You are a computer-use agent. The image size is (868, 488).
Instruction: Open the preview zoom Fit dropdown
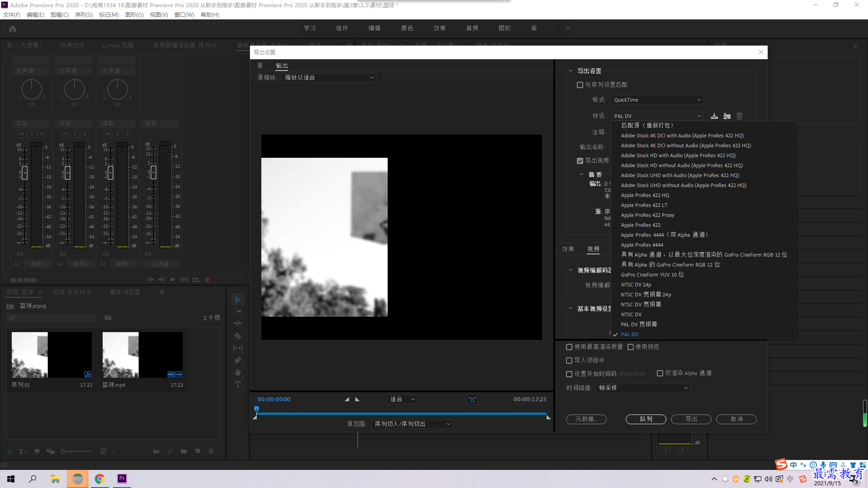coord(401,399)
